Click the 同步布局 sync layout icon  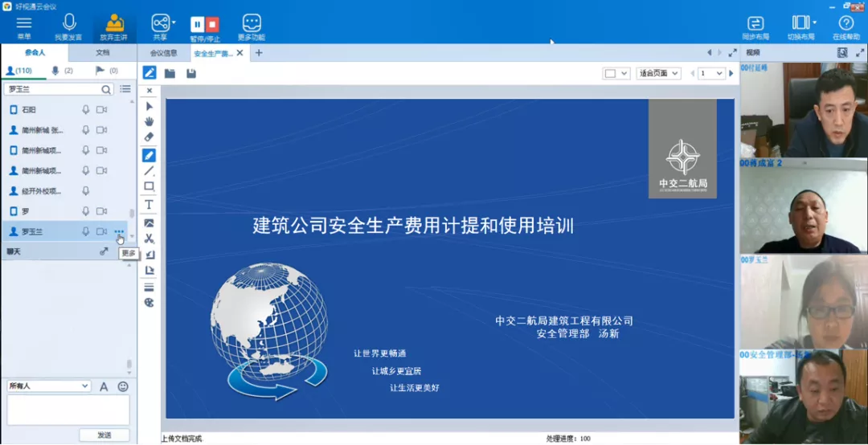[755, 23]
